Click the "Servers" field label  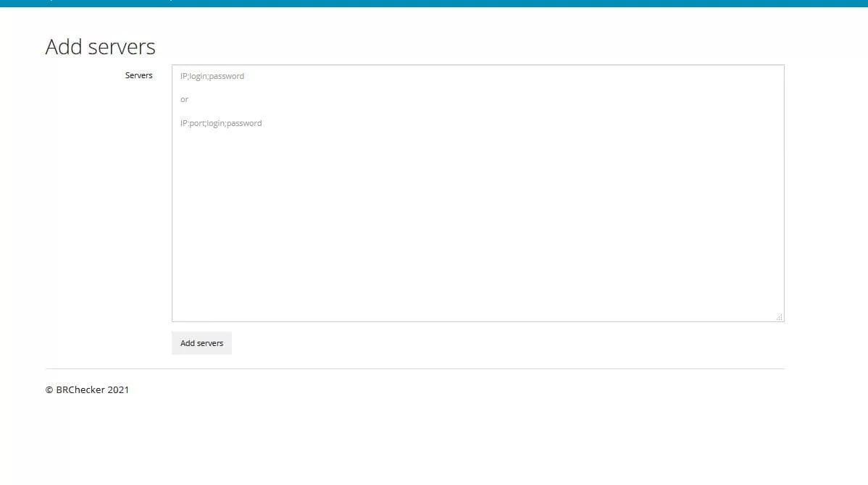tap(138, 75)
